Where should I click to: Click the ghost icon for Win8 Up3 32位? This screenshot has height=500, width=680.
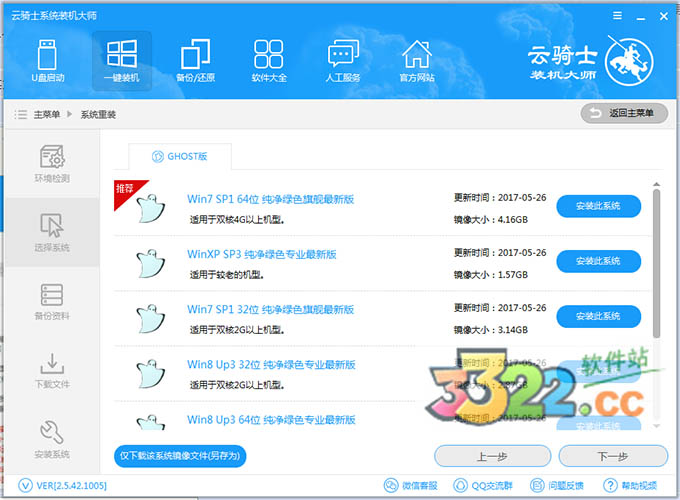(150, 374)
